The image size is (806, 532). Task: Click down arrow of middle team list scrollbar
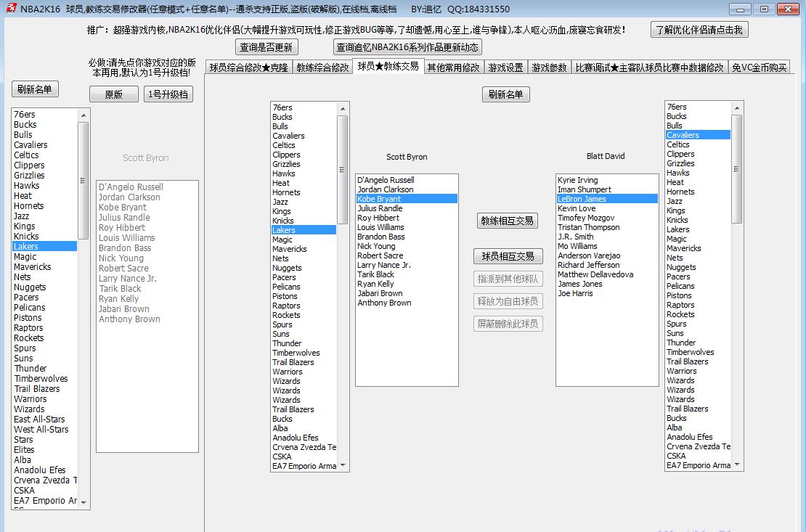(342, 465)
